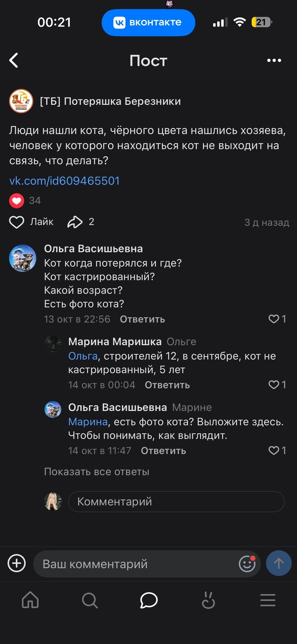Image resolution: width=297 pixels, height=644 pixels.
Task: Like the post with Лайк button
Action: point(31,222)
